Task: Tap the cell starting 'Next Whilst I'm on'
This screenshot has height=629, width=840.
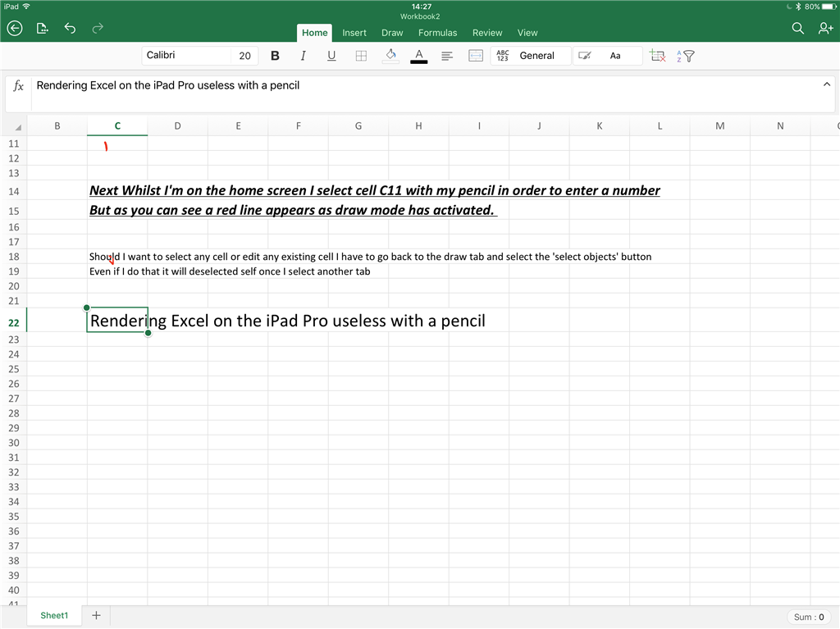Action: (374, 191)
